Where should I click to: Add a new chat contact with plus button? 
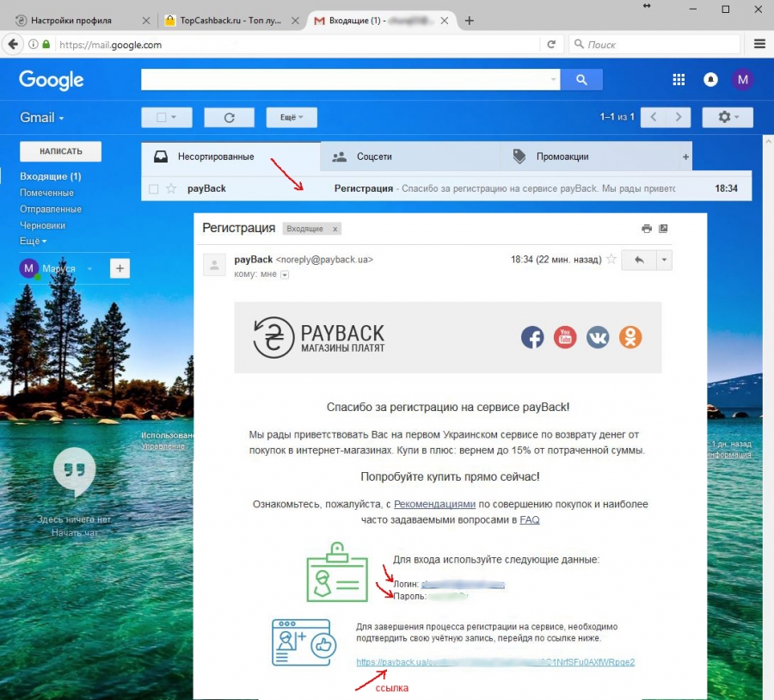[120, 268]
